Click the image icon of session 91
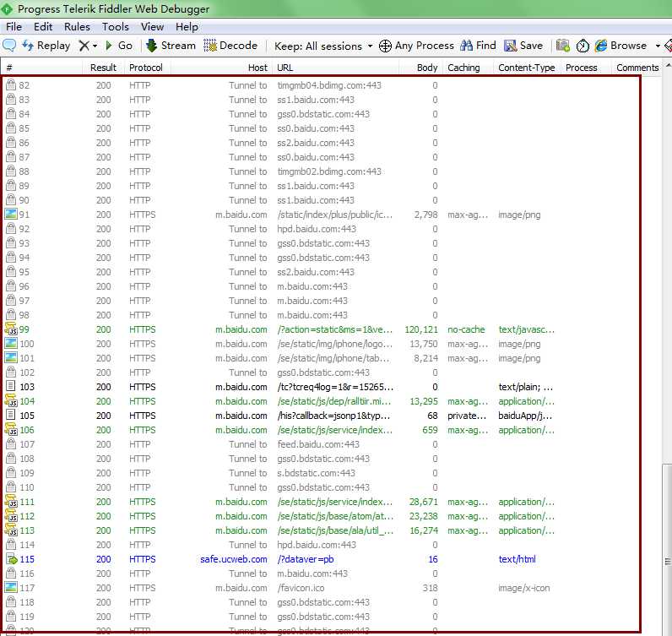This screenshot has height=636, width=672. [11, 214]
